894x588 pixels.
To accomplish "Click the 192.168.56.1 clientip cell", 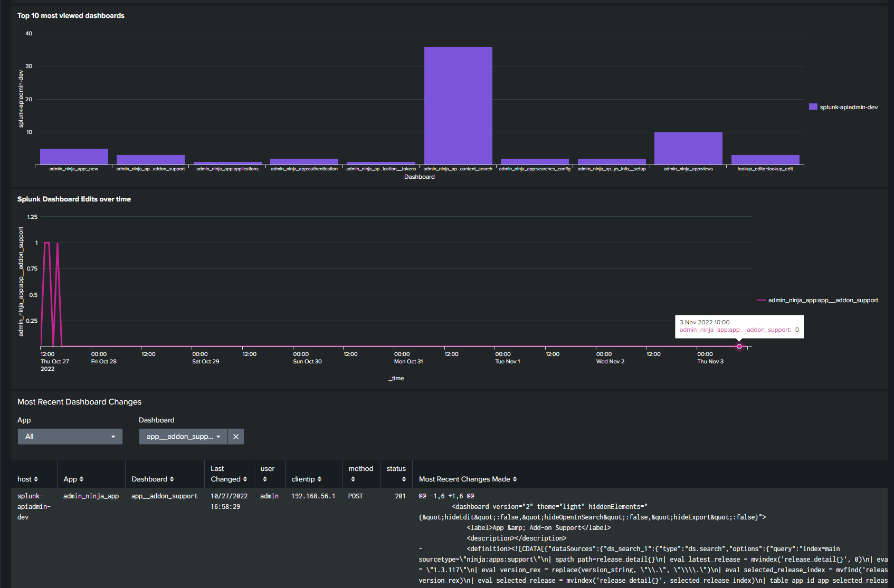I will (313, 496).
